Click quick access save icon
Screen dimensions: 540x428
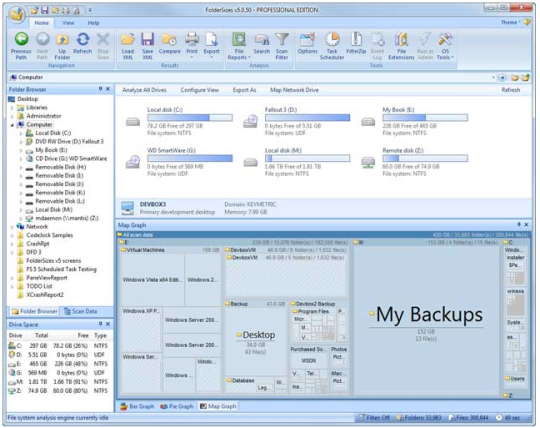click(x=45, y=11)
